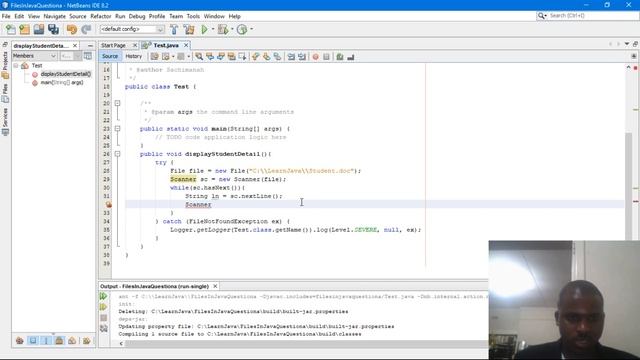
Task: Click the Build Project hammer icon
Action: click(x=174, y=29)
